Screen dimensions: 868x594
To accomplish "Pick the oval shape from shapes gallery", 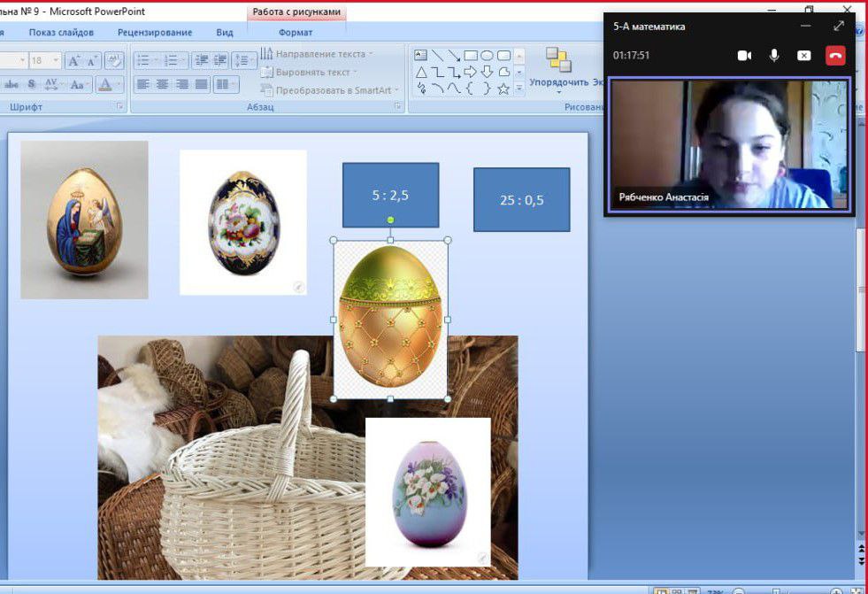I will [488, 55].
